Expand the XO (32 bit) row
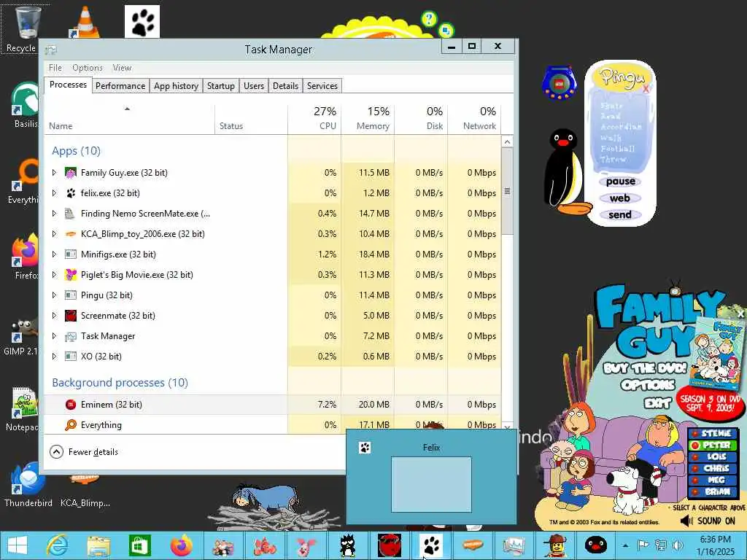 pyautogui.click(x=54, y=357)
